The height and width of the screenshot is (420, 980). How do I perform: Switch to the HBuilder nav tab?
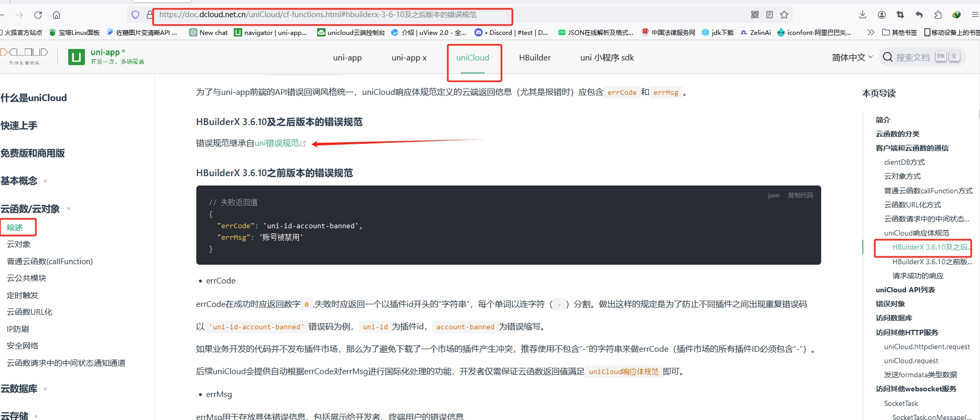(x=535, y=58)
